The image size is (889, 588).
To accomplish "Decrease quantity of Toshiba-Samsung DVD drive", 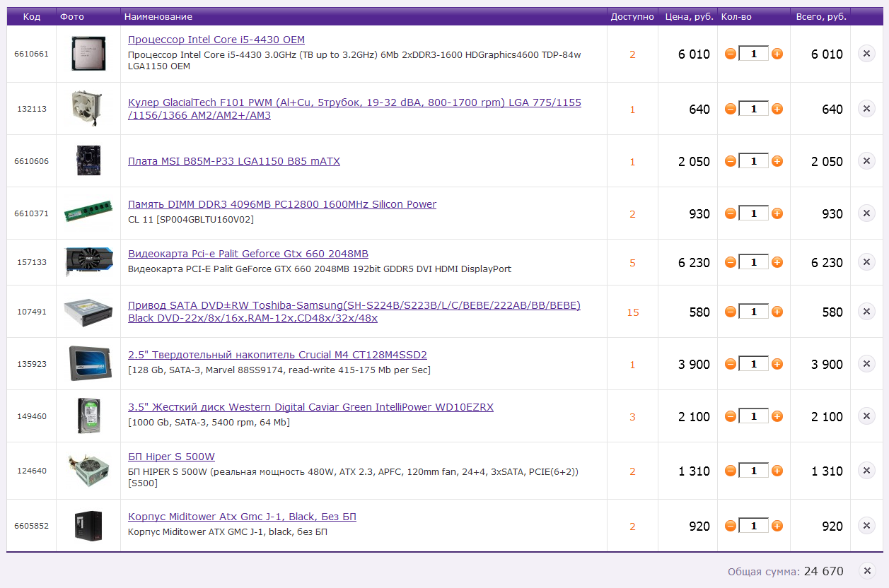I will coord(731,312).
